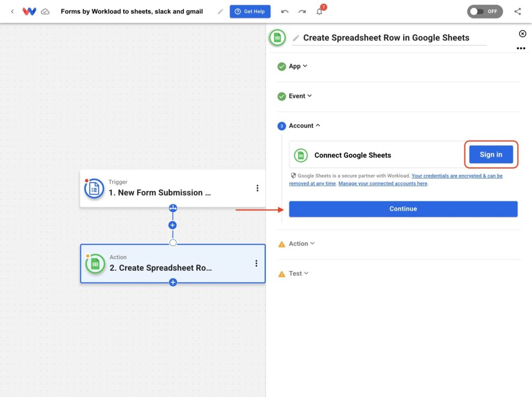
Task: Open the Get Help button
Action: [250, 11]
